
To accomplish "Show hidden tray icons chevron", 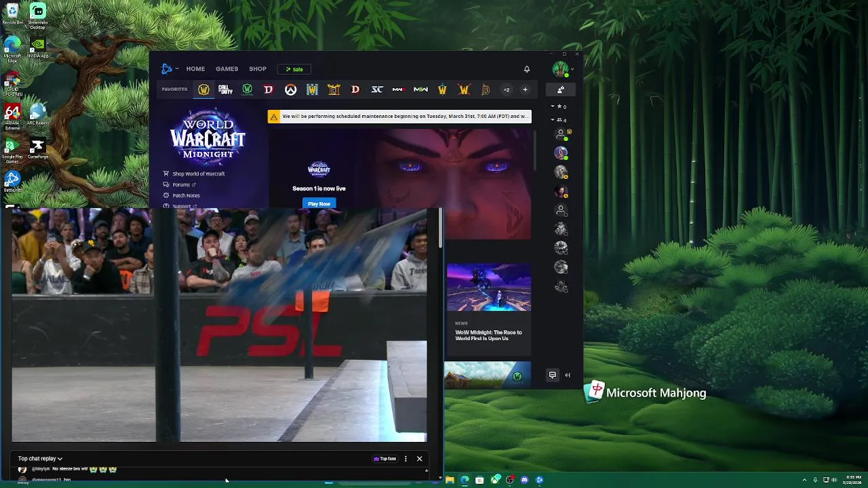I will 804,480.
